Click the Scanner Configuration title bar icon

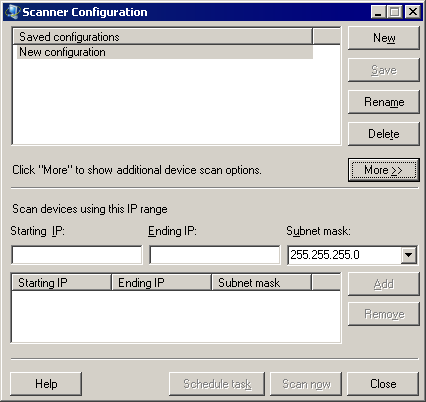click(12, 12)
